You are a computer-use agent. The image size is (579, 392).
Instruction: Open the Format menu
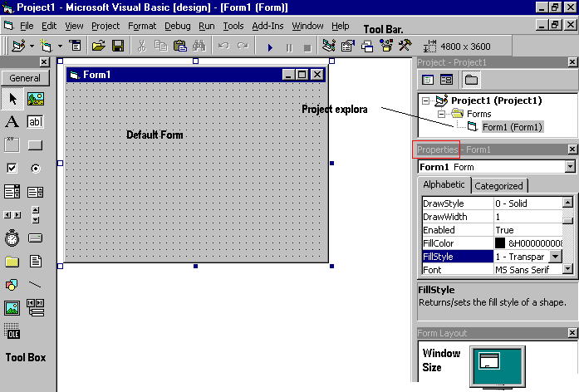[142, 26]
